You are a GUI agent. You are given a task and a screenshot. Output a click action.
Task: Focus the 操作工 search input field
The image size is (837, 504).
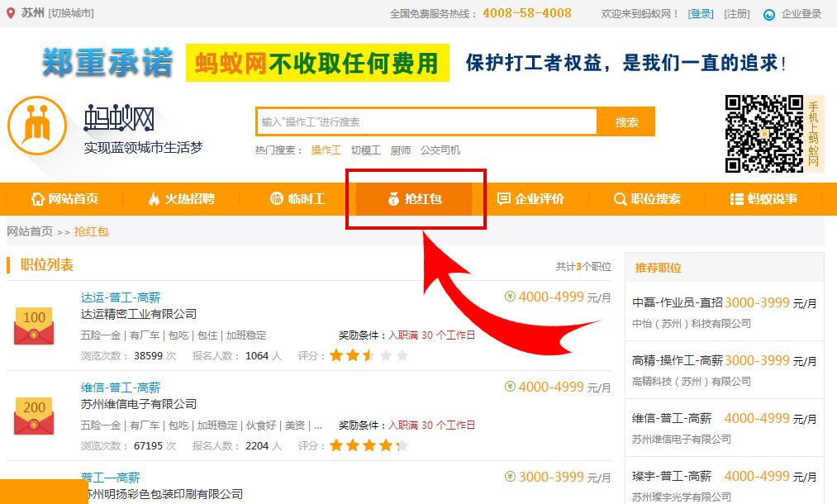coord(426,121)
